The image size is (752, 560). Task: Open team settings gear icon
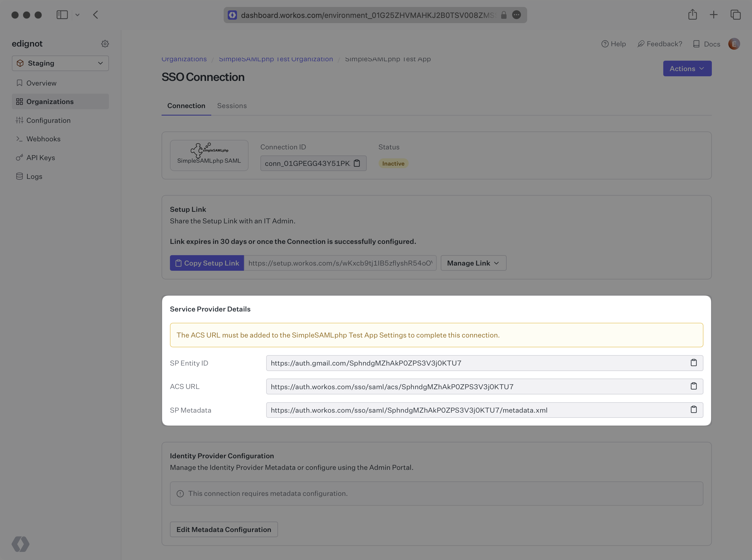coord(105,44)
